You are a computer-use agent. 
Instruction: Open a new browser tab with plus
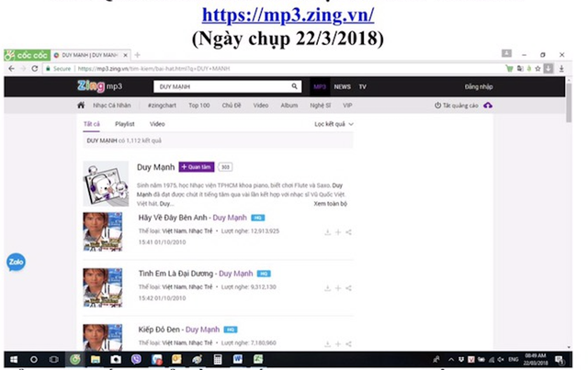(137, 55)
